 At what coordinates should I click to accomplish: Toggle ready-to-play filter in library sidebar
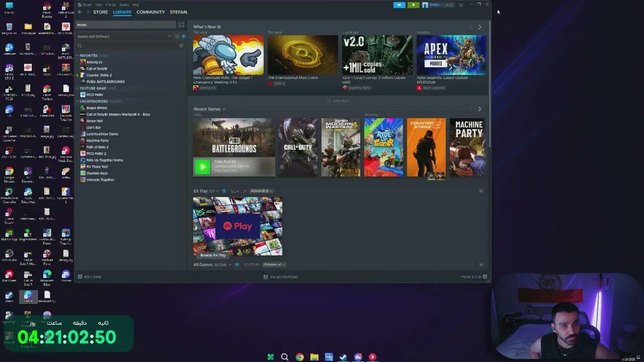tap(183, 36)
